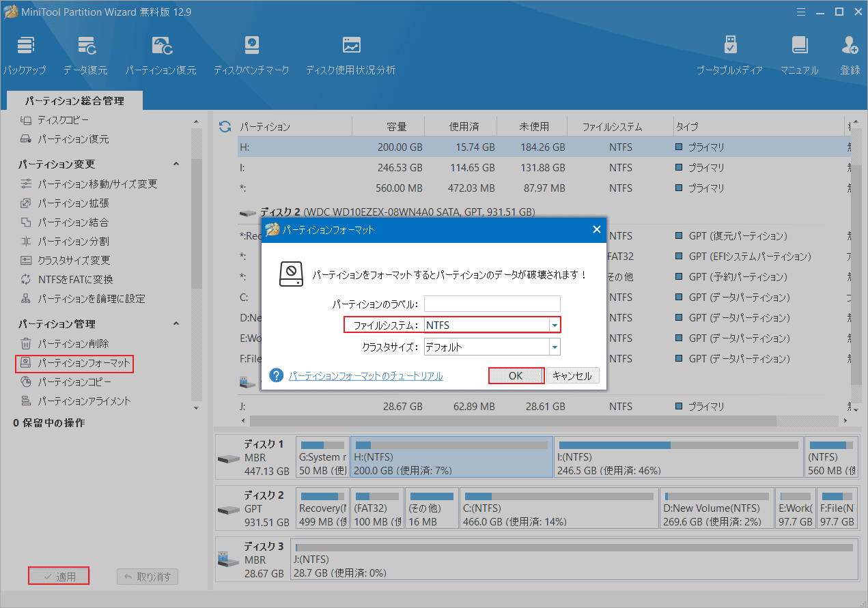Select G:System block in disk 1 map
This screenshot has width=868, height=608.
[323, 457]
